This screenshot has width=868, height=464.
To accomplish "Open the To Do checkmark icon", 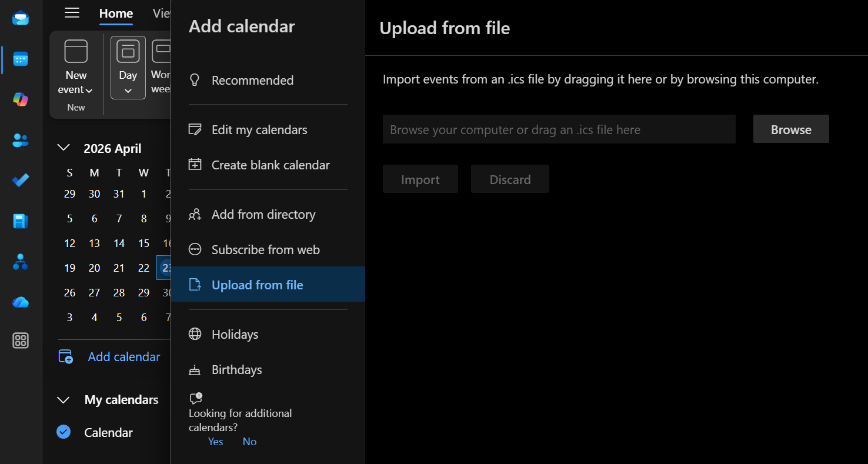I will point(21,181).
